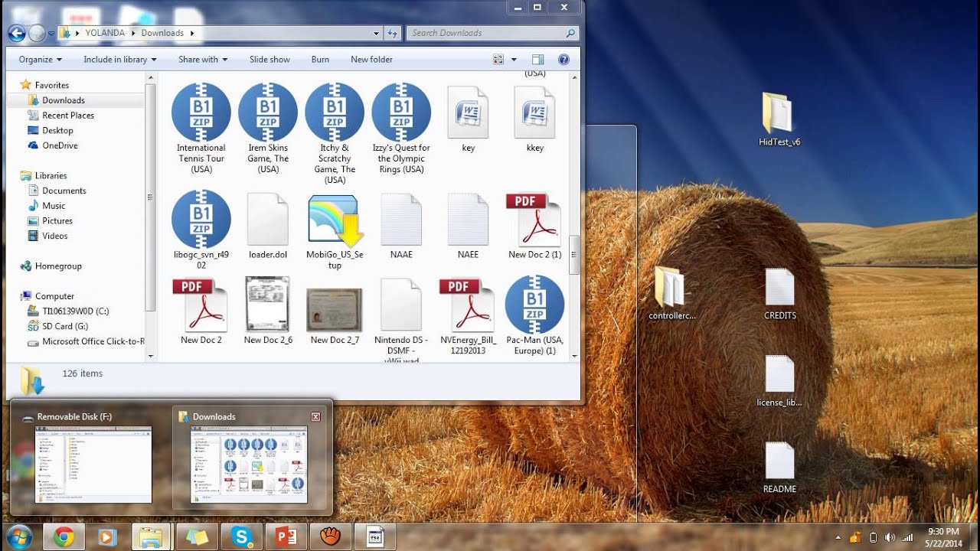Select the New Doc 2 PDF file
Image resolution: width=980 pixels, height=551 pixels.
tap(201, 311)
